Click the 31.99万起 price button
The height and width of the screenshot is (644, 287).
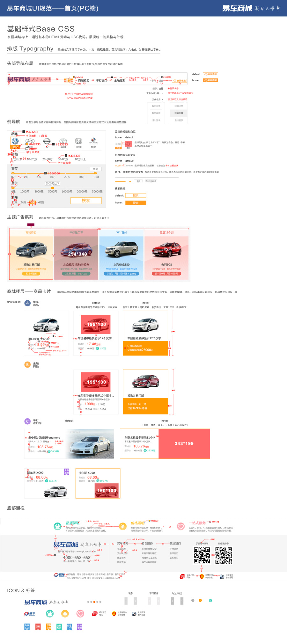coord(31,274)
